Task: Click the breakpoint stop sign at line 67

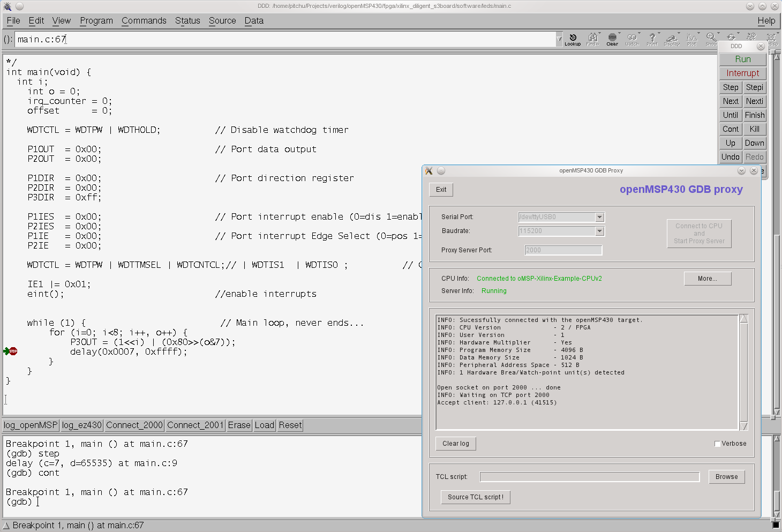Action: click(x=13, y=351)
